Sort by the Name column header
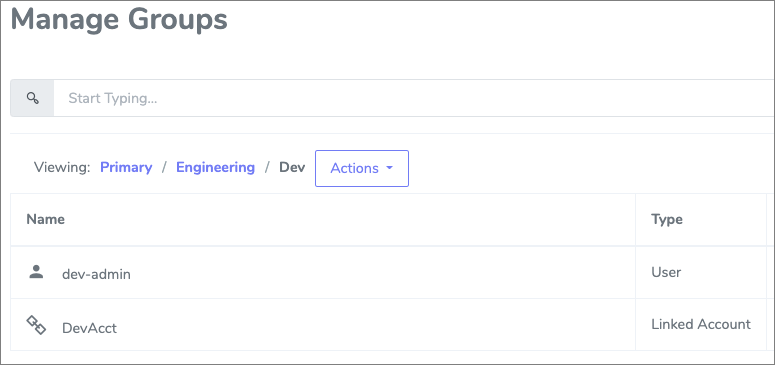The image size is (775, 365). point(45,219)
